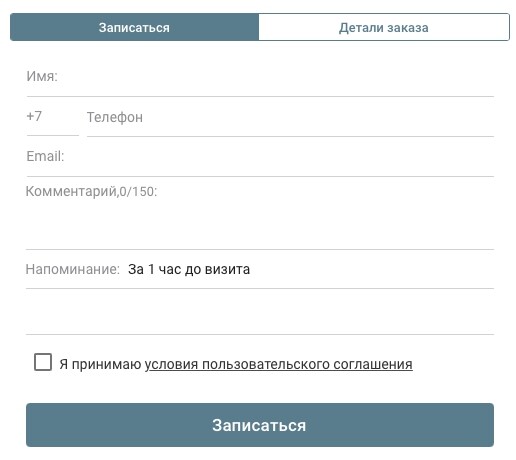Click the Имя: label text

click(42, 76)
